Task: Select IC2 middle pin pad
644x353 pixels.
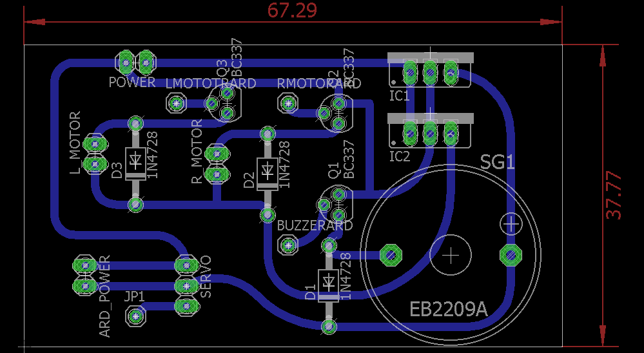Action: click(x=430, y=133)
